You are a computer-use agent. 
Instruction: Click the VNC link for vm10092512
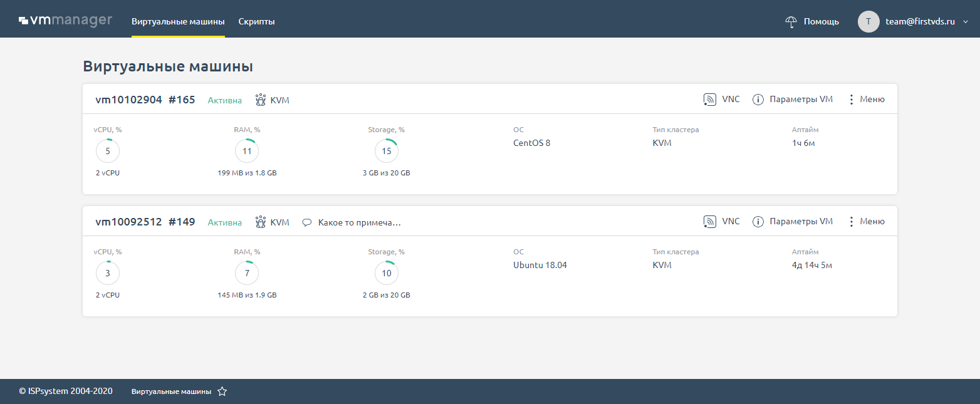point(729,221)
